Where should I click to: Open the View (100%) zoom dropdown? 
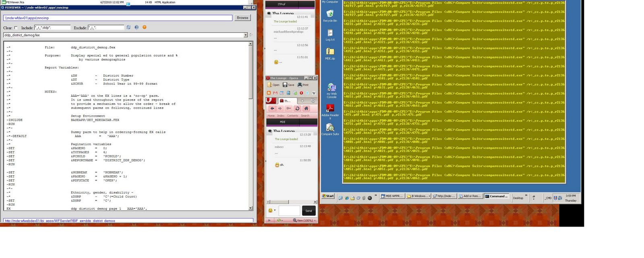304,221
